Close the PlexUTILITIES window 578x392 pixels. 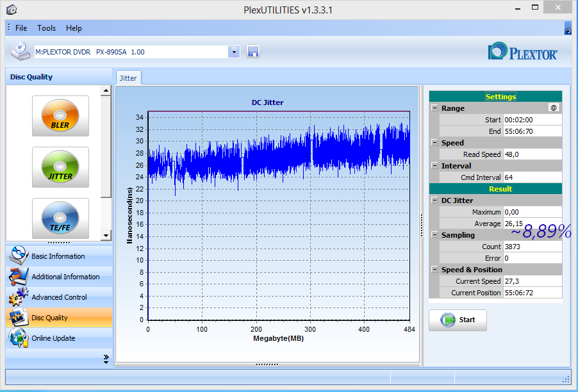tap(558, 8)
